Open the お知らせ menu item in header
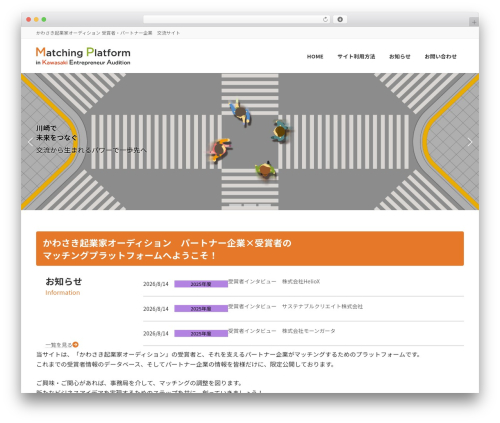This screenshot has width=500, height=423. click(400, 57)
